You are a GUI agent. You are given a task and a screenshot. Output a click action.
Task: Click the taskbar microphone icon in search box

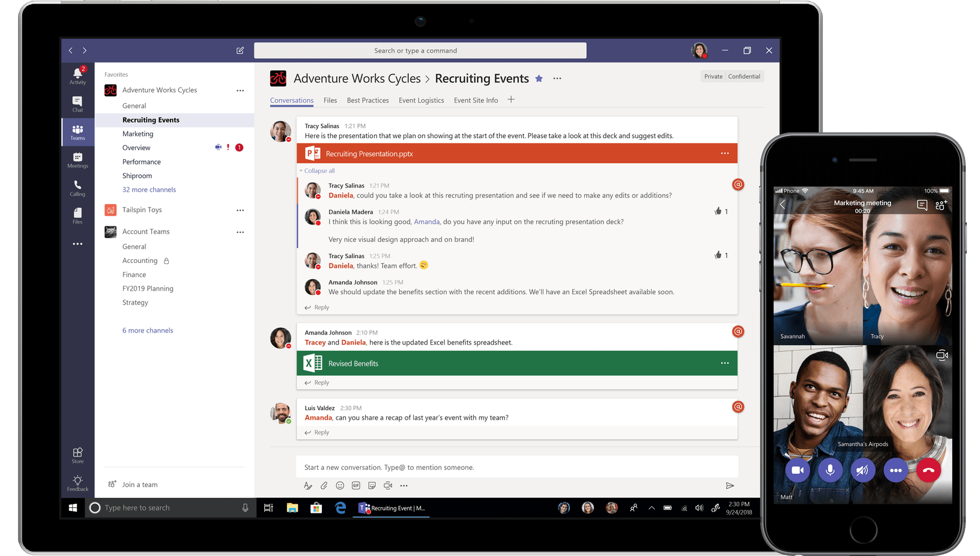click(x=245, y=508)
